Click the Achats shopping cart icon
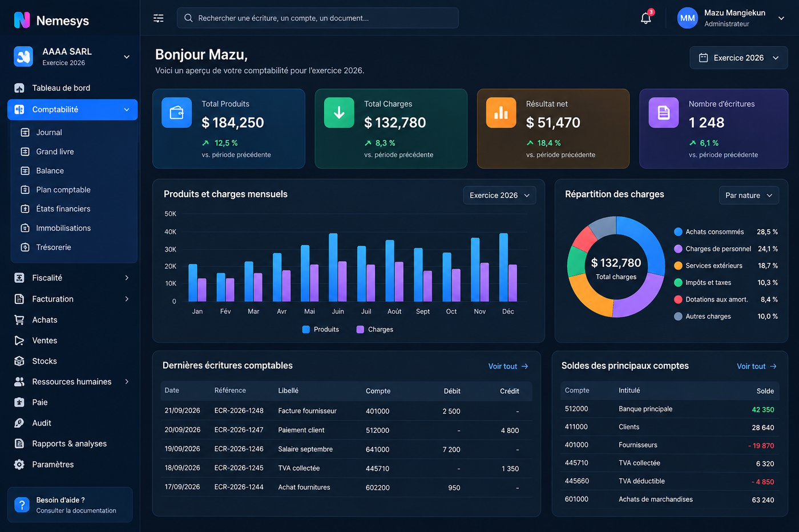Image resolution: width=799 pixels, height=532 pixels. (x=19, y=320)
